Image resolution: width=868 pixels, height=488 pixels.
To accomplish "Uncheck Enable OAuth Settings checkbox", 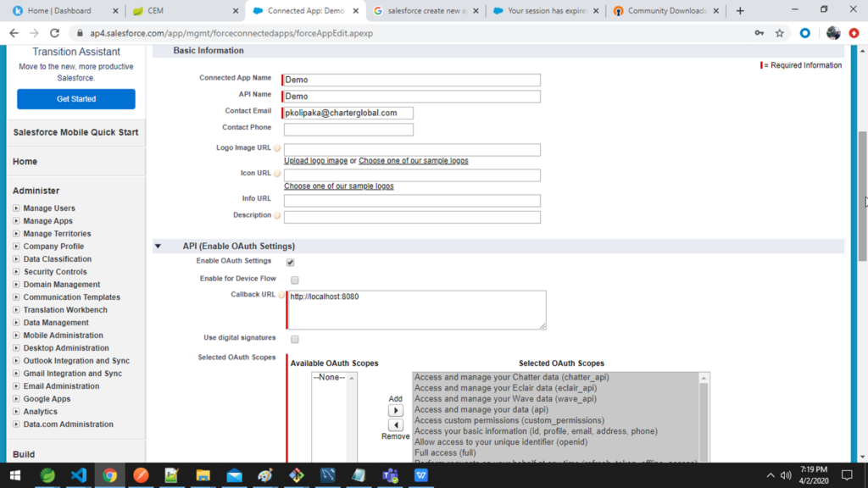I will point(290,263).
